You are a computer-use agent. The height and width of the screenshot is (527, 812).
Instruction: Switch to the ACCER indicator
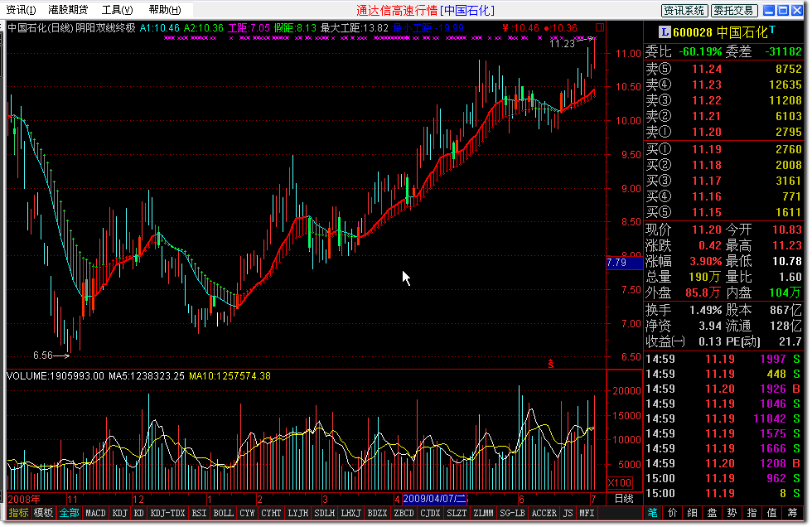pyautogui.click(x=544, y=513)
